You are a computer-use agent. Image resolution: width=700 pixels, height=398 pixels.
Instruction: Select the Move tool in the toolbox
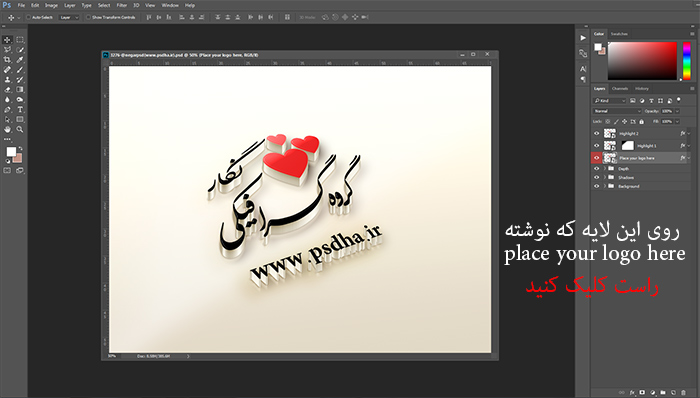point(7,40)
